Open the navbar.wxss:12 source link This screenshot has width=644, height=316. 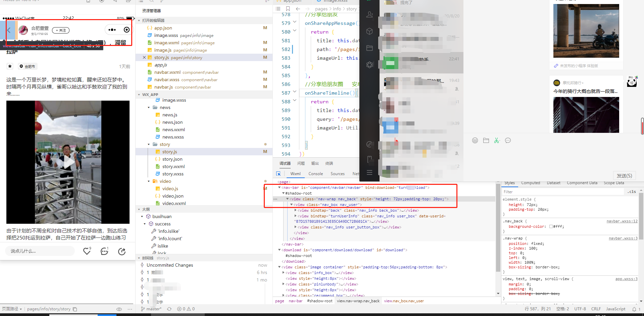point(622,221)
